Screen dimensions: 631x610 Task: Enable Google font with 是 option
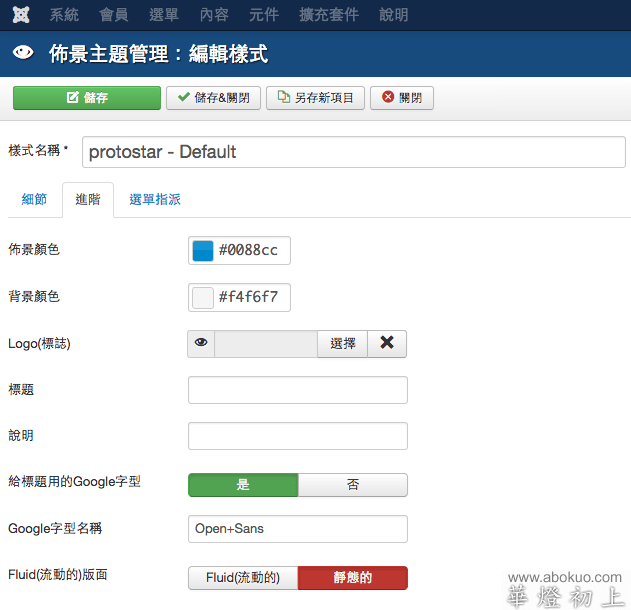pos(243,485)
